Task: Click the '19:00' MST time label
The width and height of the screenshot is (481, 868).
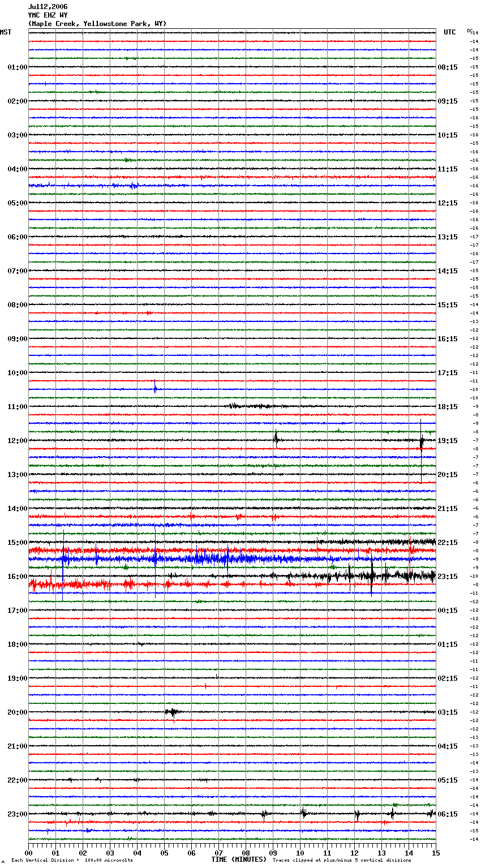Action: [x=18, y=678]
